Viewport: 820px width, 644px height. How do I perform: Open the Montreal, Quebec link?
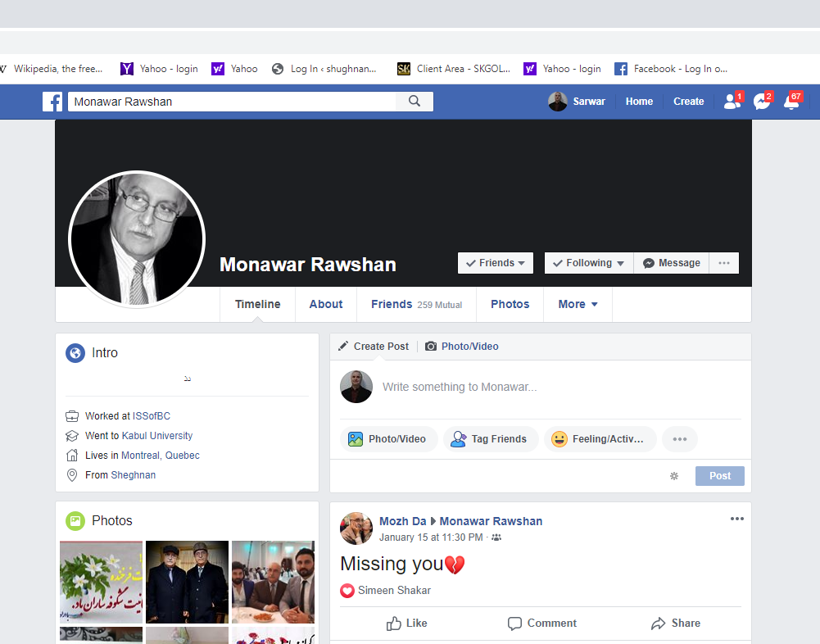160,456
